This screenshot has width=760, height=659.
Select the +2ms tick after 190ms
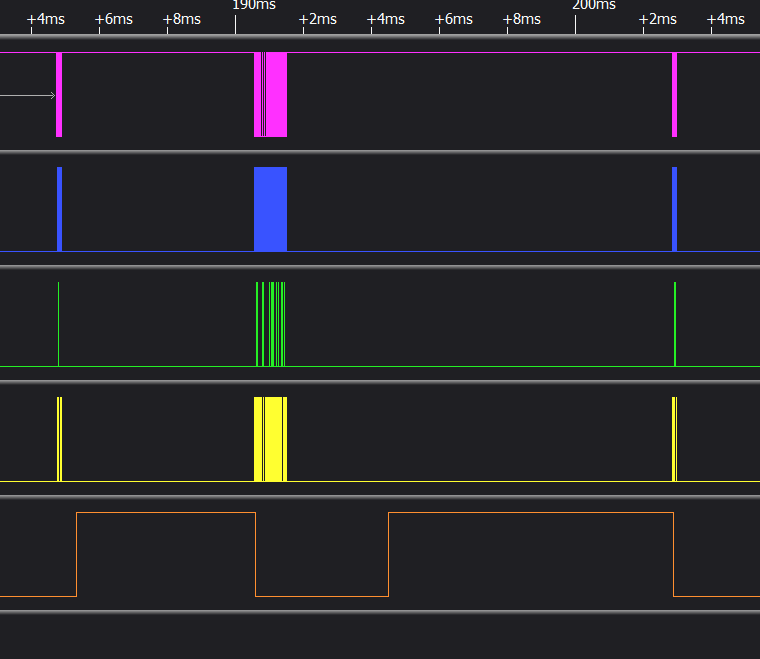[x=317, y=19]
